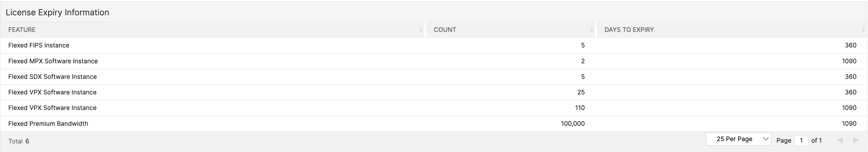Click the 100,000 count cell
The width and height of the screenshot is (868, 152).
[x=573, y=124]
